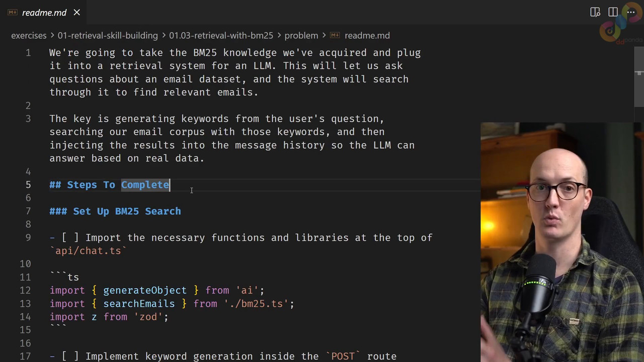Click line number 14 in the gutter
The width and height of the screenshot is (644, 362).
(25, 317)
